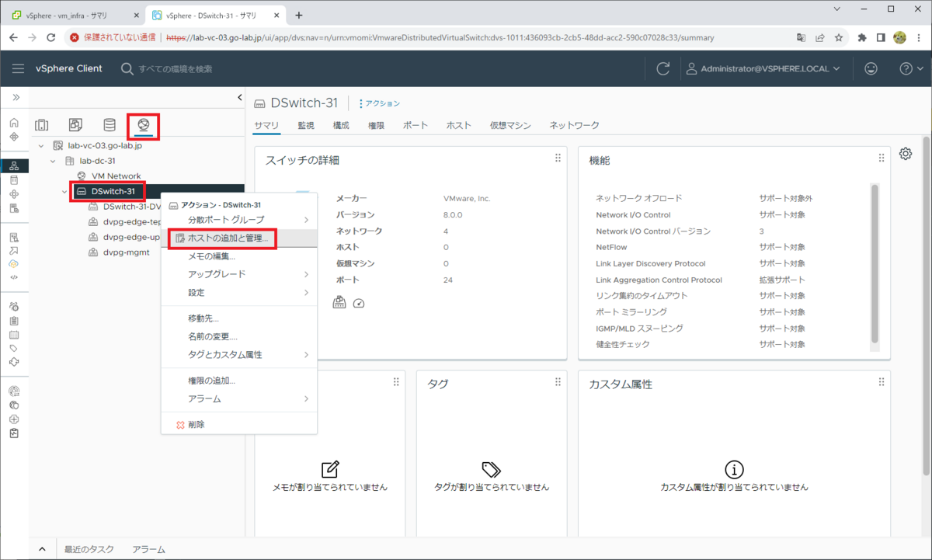932x560 pixels.
Task: Switch to サマリ tab
Action: coord(266,125)
